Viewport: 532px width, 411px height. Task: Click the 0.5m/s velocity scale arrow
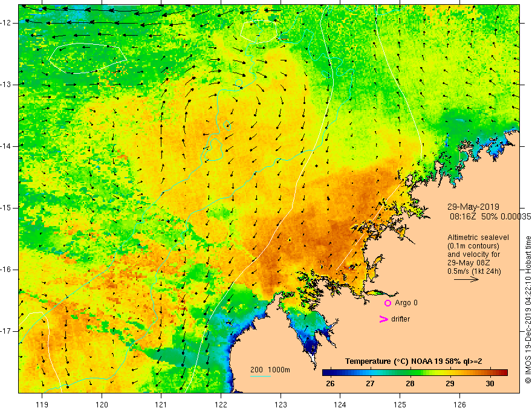click(466, 279)
